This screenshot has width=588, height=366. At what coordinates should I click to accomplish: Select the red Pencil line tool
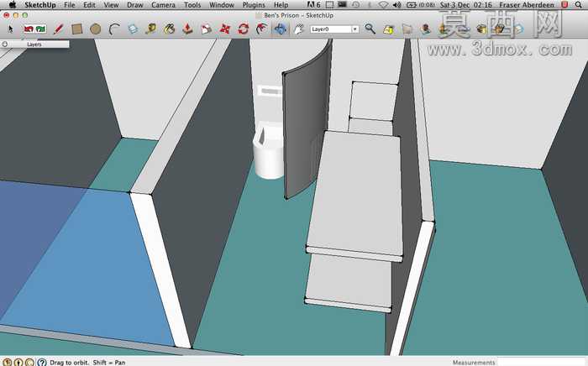[x=58, y=29]
